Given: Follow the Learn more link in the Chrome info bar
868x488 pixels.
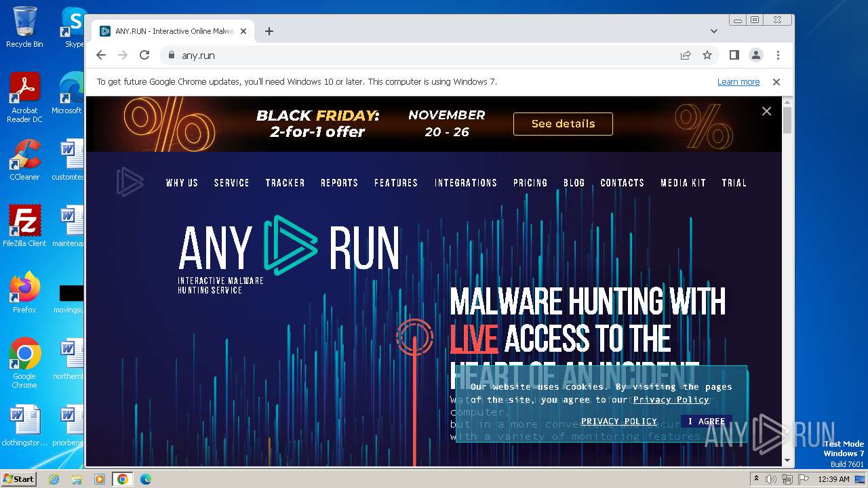Looking at the screenshot, I should coord(738,82).
